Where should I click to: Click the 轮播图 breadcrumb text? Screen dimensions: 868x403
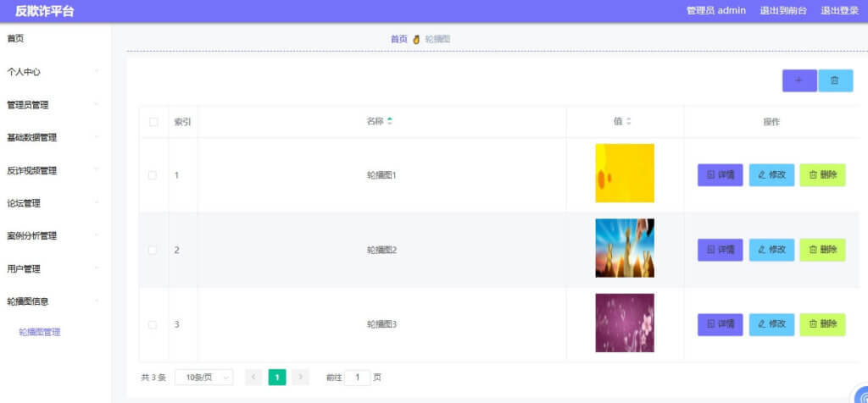coord(438,39)
